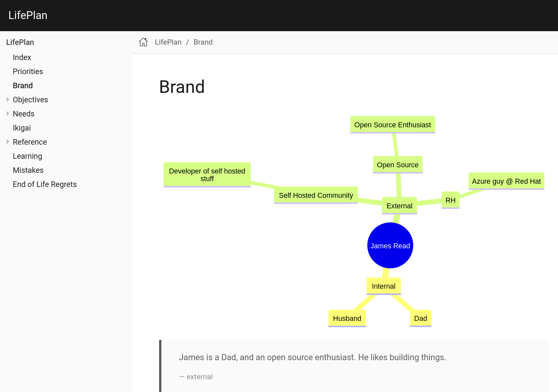Select Brand in the sidebar navigation

click(x=23, y=86)
